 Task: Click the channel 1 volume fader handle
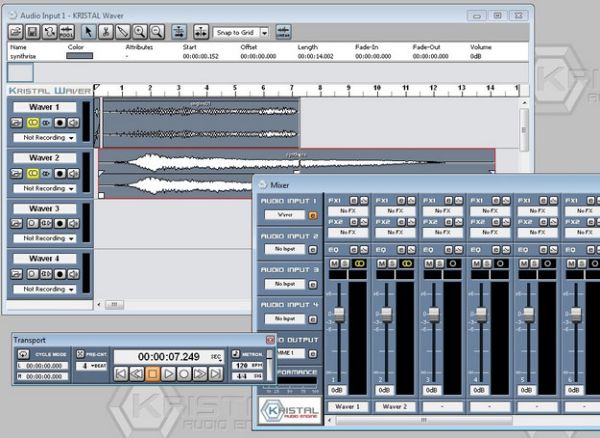(x=339, y=314)
